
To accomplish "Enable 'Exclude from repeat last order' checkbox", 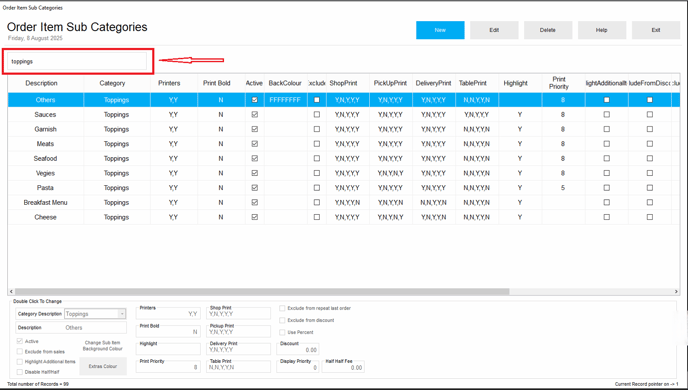I will (282, 308).
